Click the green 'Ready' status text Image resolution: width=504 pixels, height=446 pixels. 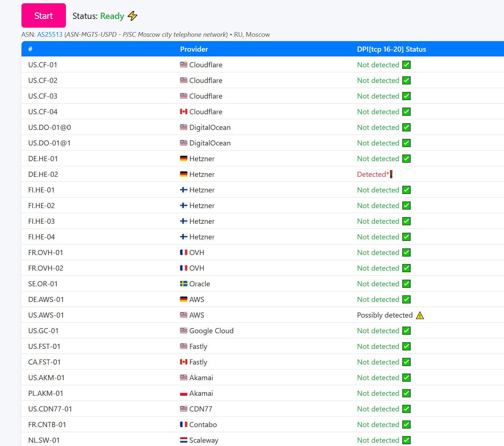click(112, 16)
